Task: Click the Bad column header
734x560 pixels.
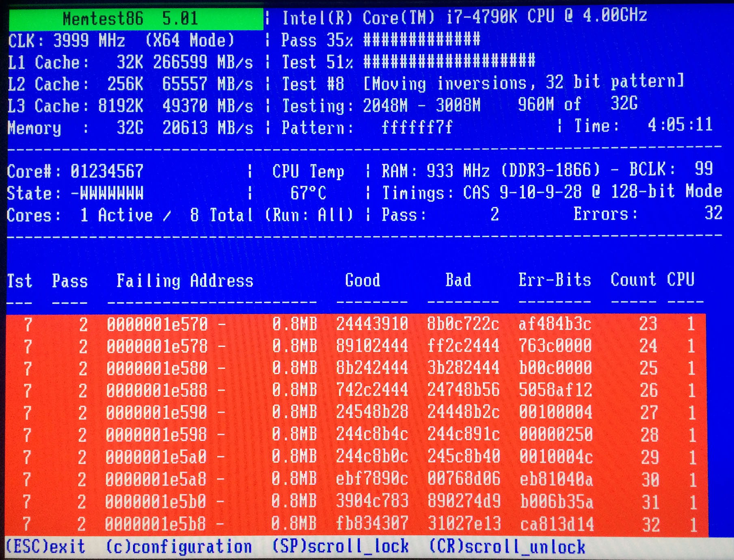Action: (x=458, y=280)
